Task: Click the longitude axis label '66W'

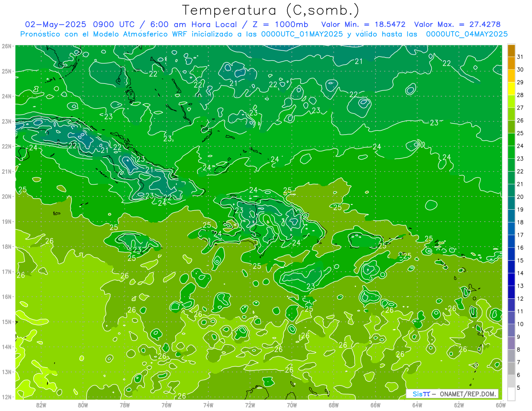Action: click(376, 405)
